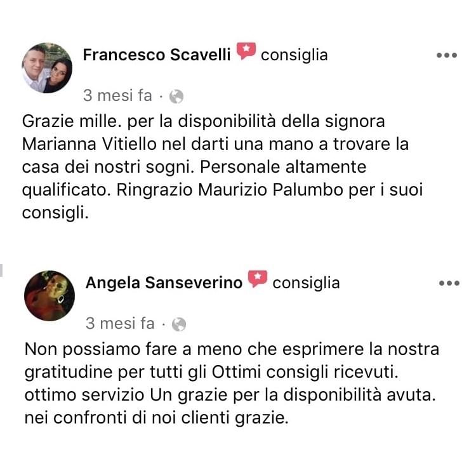Click "3 mesi fa" timestamp under Francesco Scavelli
Image resolution: width=476 pixels, height=473 pixels.
coord(117,96)
